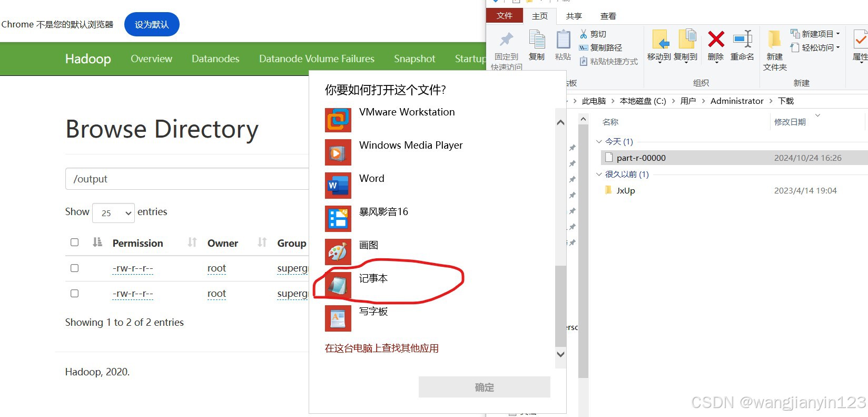This screenshot has height=417, width=868.
Task: Click the second row -rw-r--r-- permission link
Action: click(x=133, y=294)
